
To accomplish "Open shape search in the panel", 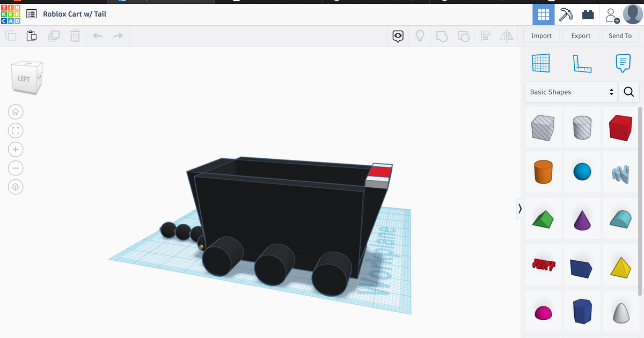I will 628,92.
